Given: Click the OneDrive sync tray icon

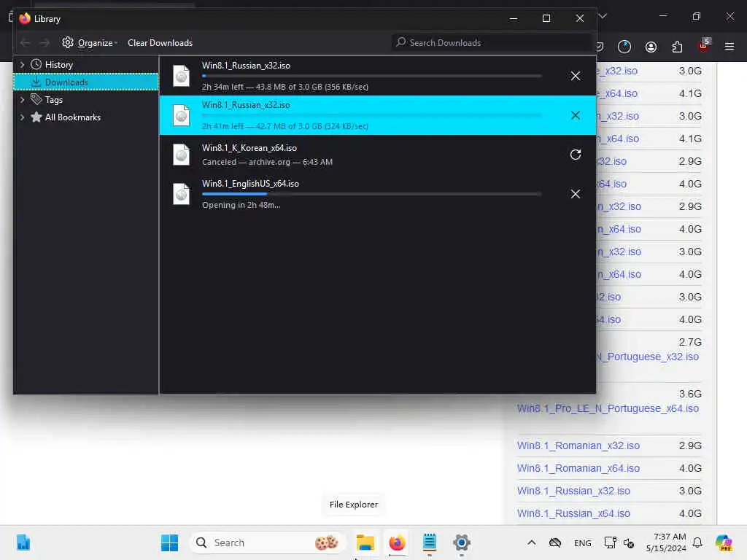Looking at the screenshot, I should (555, 542).
